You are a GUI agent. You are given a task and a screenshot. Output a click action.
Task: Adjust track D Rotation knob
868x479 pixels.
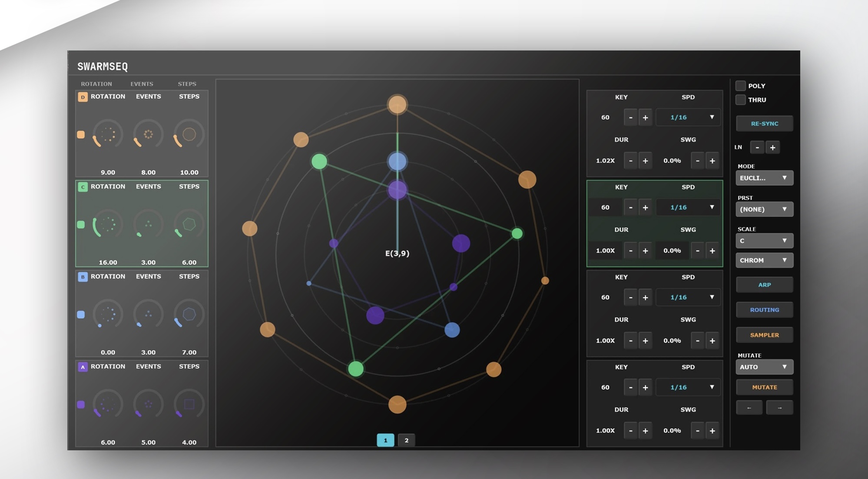pyautogui.click(x=108, y=134)
